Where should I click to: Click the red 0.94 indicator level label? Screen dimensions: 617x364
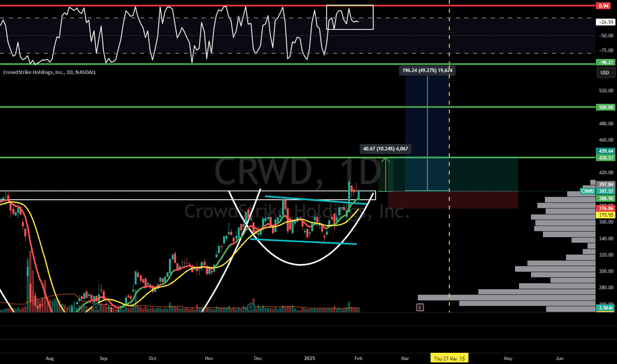click(x=605, y=6)
